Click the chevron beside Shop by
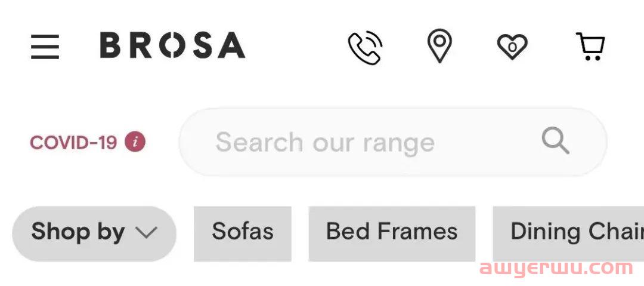Image resolution: width=644 pixels, height=286 pixels. point(146,232)
